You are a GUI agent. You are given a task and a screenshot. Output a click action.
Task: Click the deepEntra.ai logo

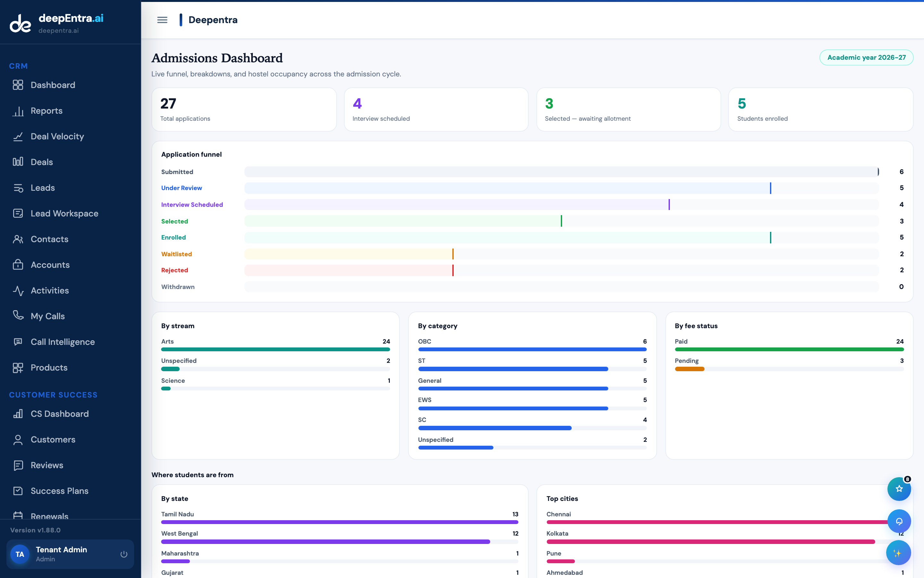coord(56,23)
